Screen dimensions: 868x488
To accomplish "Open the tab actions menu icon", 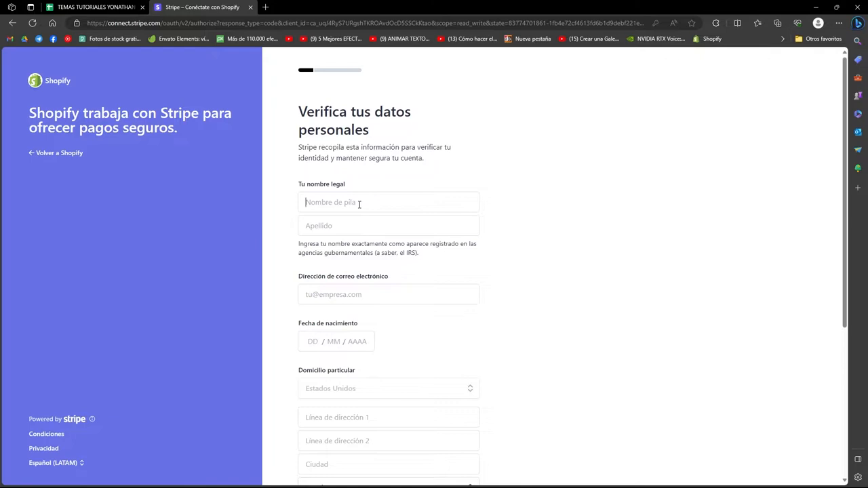I will 31,7.
